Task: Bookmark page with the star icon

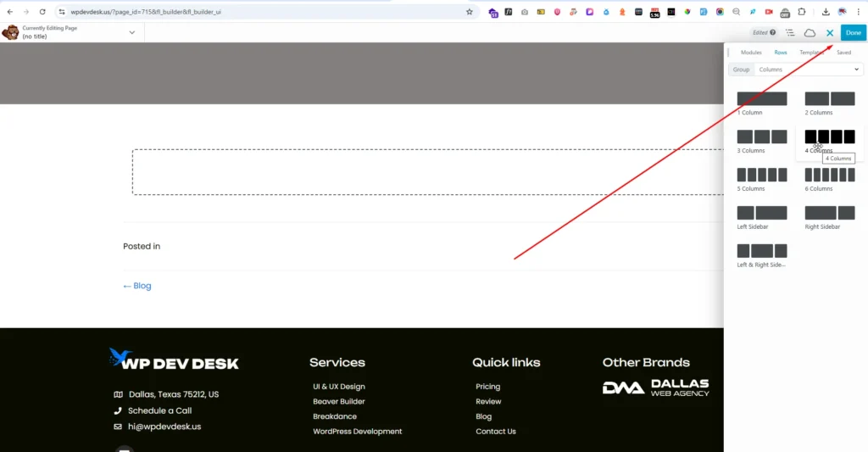Action: click(470, 12)
